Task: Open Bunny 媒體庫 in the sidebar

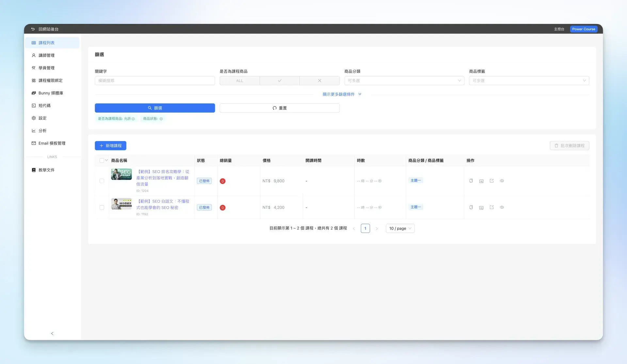Action: coord(51,93)
